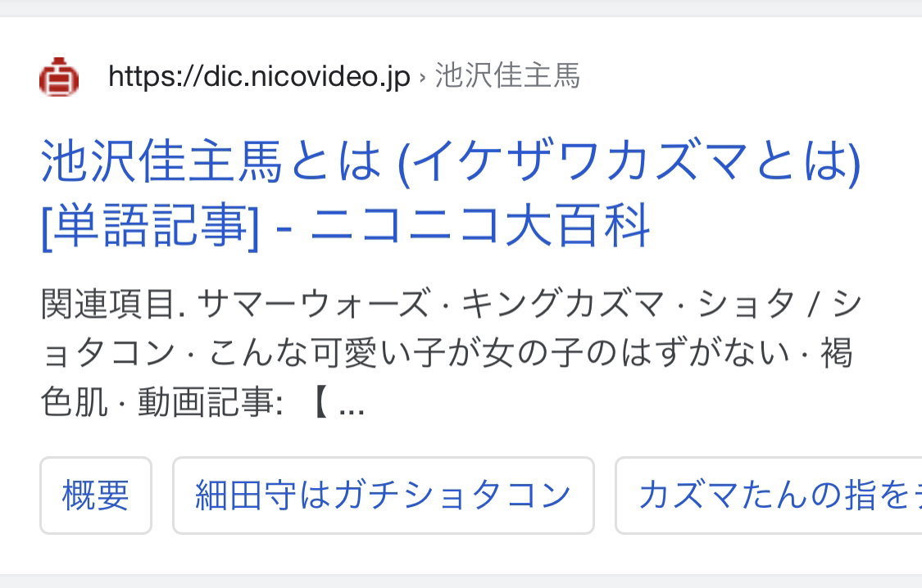Click the イケザワカズマとは reading in the title
The image size is (922, 588).
pos(629,161)
